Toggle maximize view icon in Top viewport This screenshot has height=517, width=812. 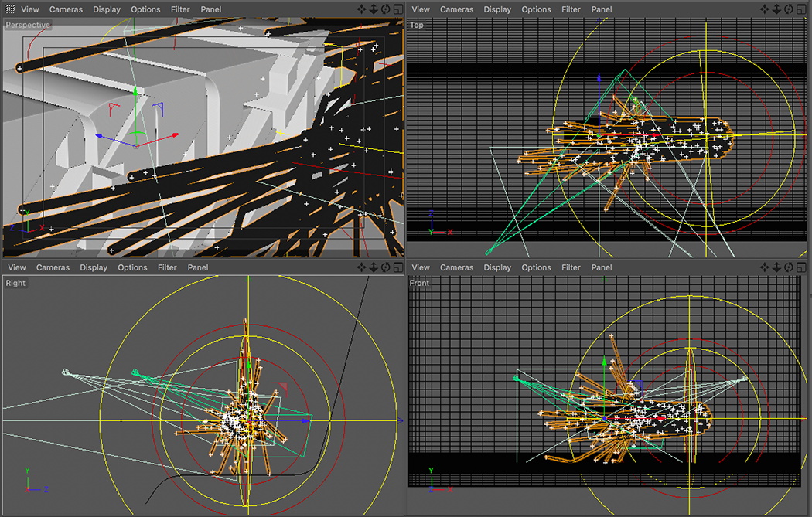tap(801, 9)
